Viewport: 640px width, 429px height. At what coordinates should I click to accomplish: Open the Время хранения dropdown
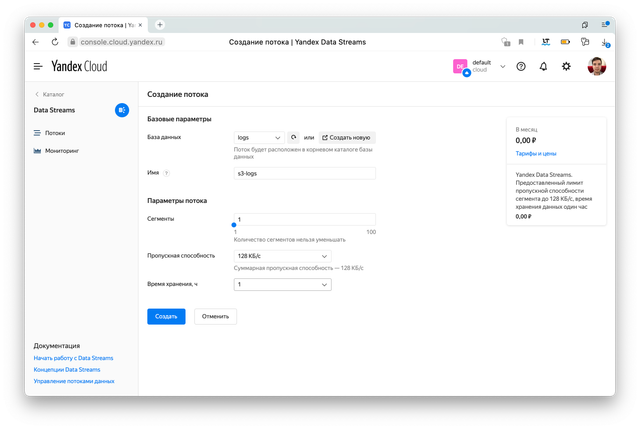pos(281,285)
